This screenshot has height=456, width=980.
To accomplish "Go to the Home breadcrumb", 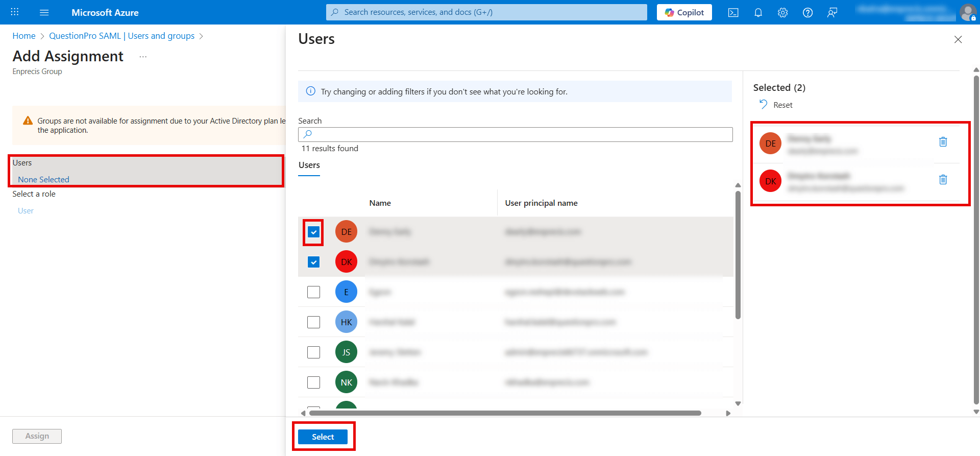I will (x=24, y=36).
